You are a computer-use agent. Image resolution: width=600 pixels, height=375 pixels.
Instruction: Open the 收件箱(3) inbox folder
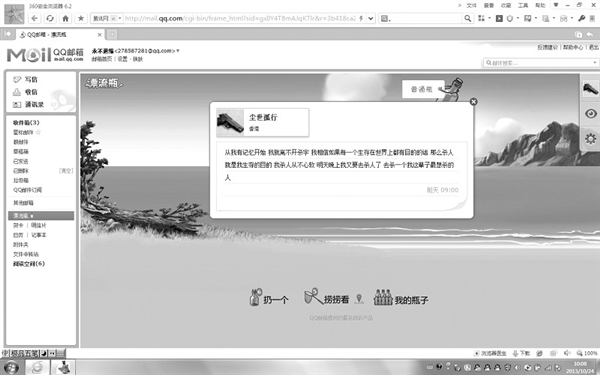[26, 122]
